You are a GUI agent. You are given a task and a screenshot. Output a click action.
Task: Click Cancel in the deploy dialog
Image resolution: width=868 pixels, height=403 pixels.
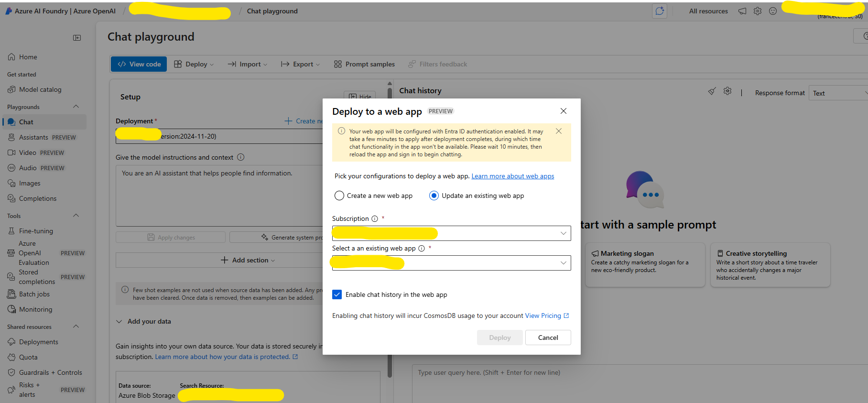[548, 338]
